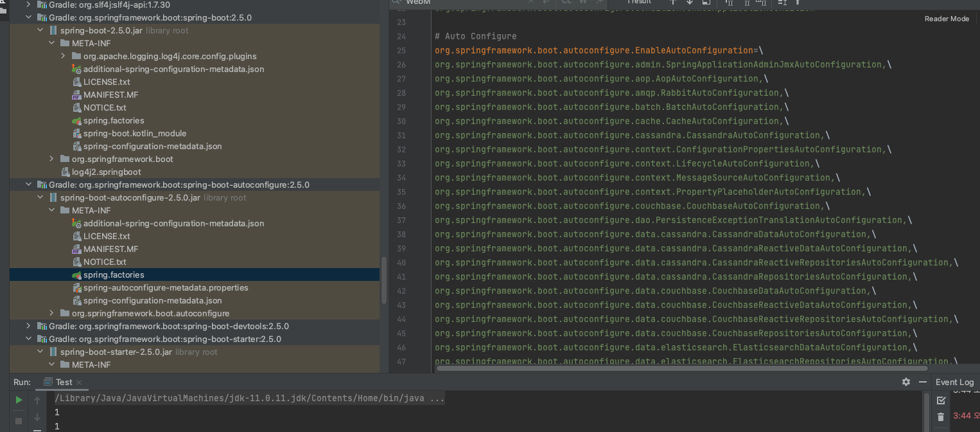Select spring-configuration-metadata.json under spring-boot-2.5.0.jar
980x432 pixels.
click(152, 146)
